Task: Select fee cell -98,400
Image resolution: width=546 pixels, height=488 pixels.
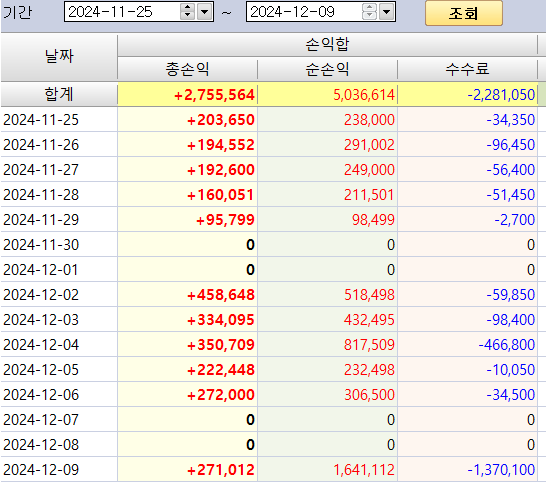Action: (x=467, y=320)
